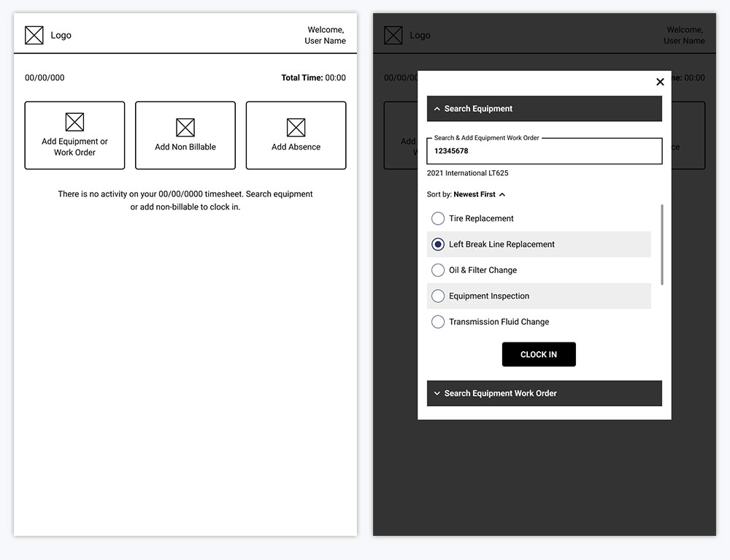The width and height of the screenshot is (730, 560).
Task: Select Oil & Filter Change
Action: pos(438,270)
